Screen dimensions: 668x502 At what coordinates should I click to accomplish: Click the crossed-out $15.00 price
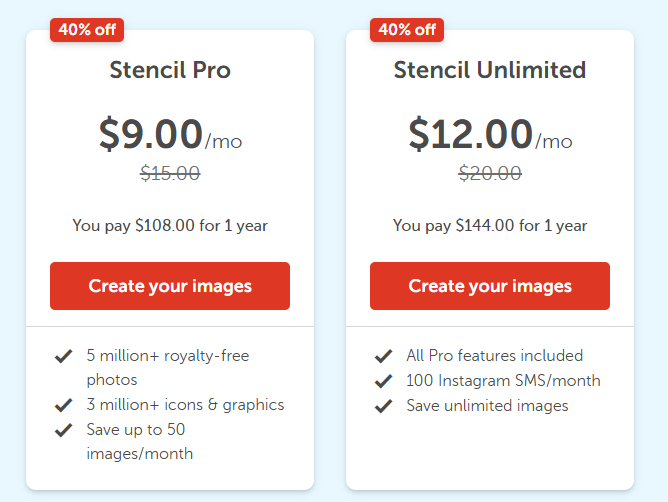(x=170, y=173)
